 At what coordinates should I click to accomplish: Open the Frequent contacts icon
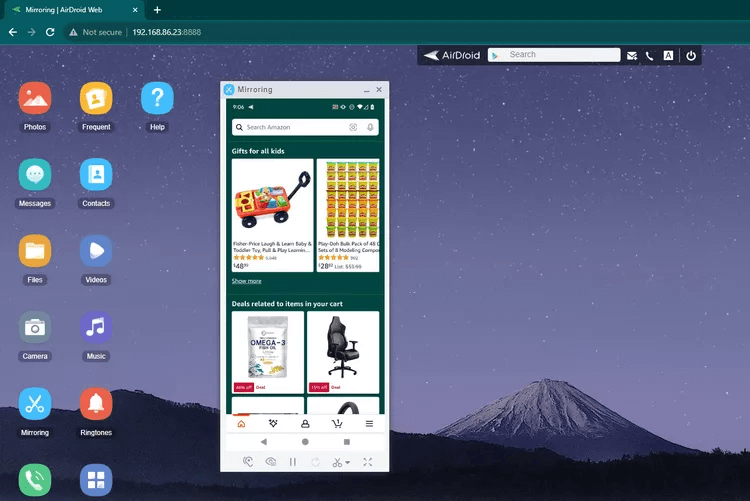[96, 98]
